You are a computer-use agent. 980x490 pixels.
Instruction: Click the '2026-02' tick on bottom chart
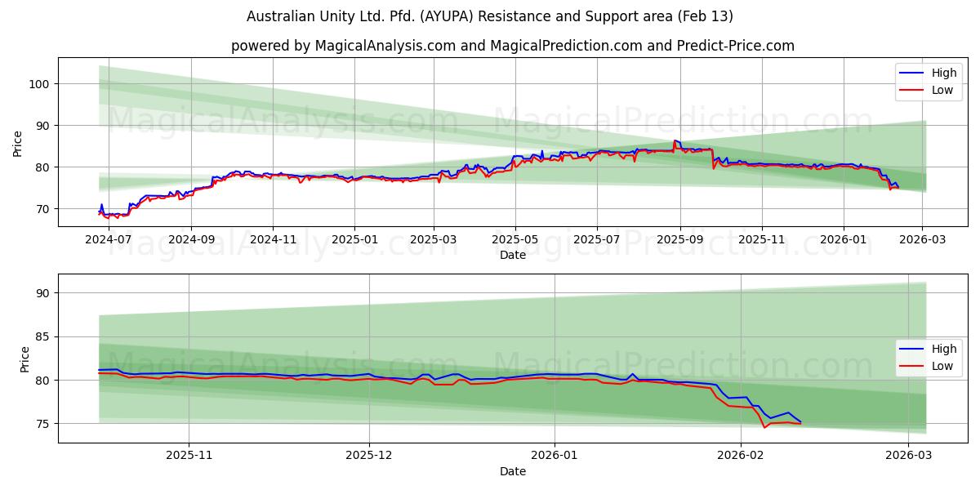click(x=739, y=456)
